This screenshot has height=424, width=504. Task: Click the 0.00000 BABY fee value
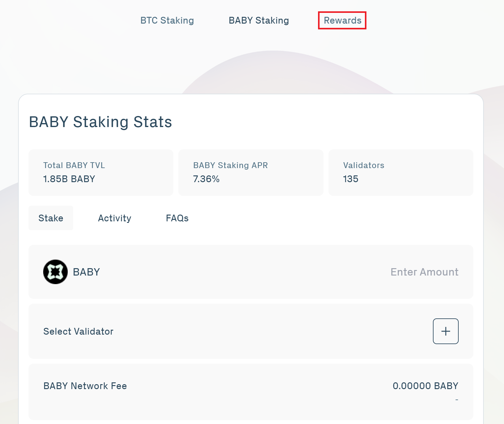(x=426, y=386)
